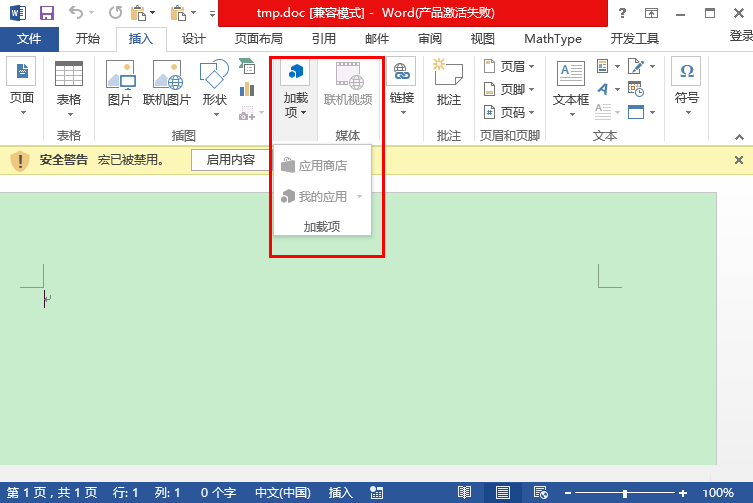This screenshot has height=503, width=753.
Task: Open the Pages (页面) button
Action: (22, 87)
